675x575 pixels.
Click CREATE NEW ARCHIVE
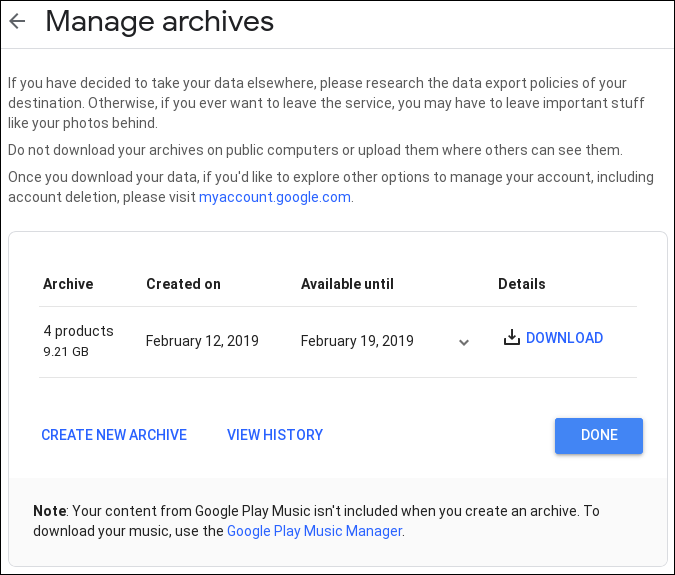pyautogui.click(x=114, y=435)
